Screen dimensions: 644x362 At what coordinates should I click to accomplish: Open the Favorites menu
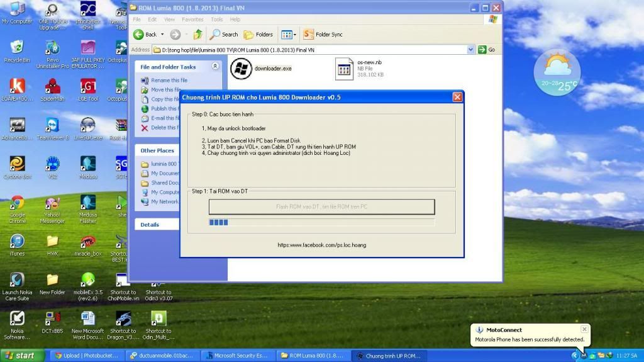[x=192, y=20]
